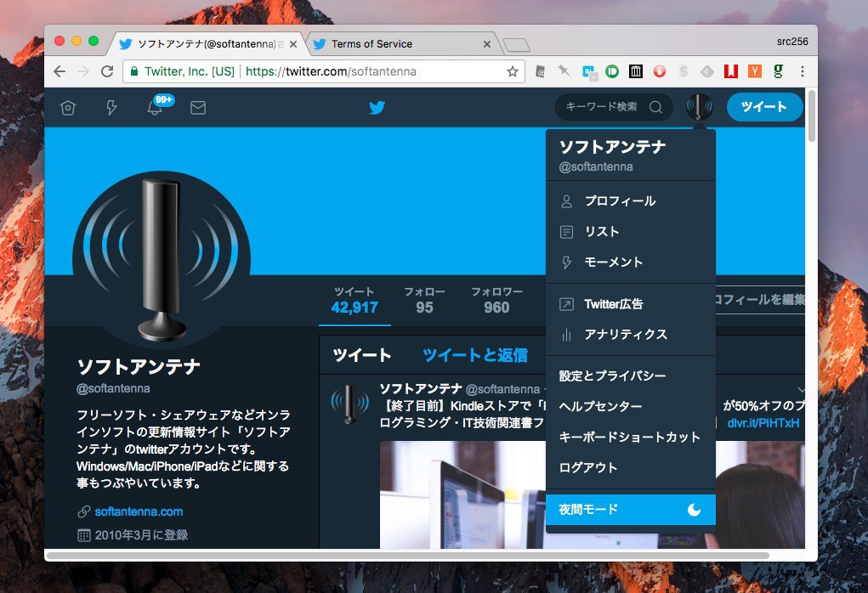Screen dimensions: 868x593
Task: Close the ソフトアンテナ browser tab
Action: tap(293, 44)
